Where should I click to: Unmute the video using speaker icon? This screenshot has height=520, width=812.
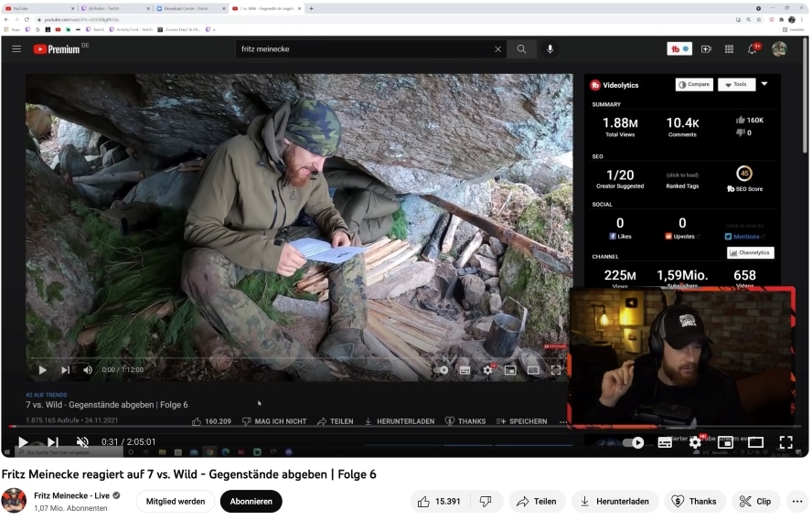pyautogui.click(x=82, y=442)
